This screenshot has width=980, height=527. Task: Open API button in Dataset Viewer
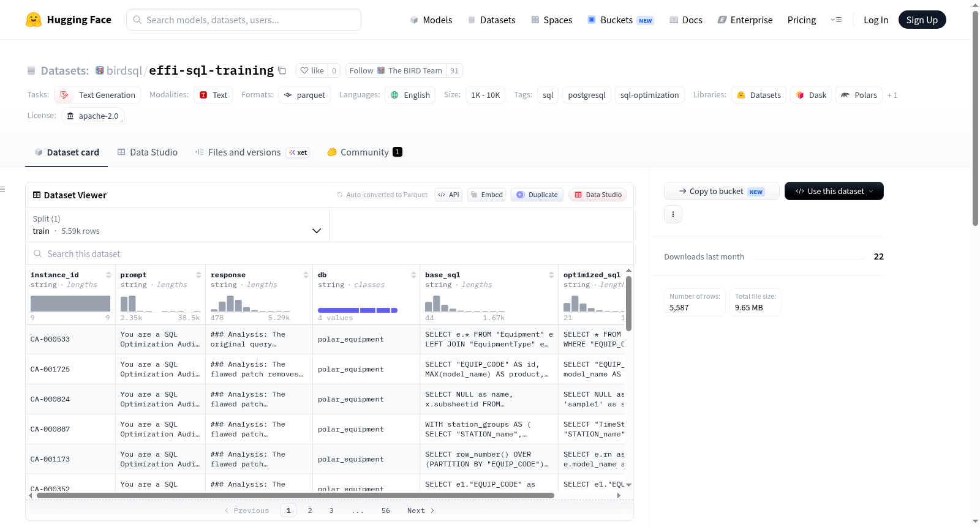[x=448, y=195]
